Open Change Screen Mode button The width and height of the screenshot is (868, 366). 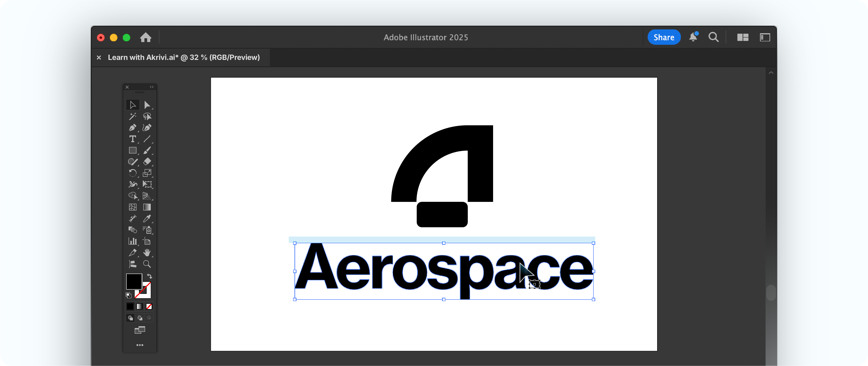point(140,330)
